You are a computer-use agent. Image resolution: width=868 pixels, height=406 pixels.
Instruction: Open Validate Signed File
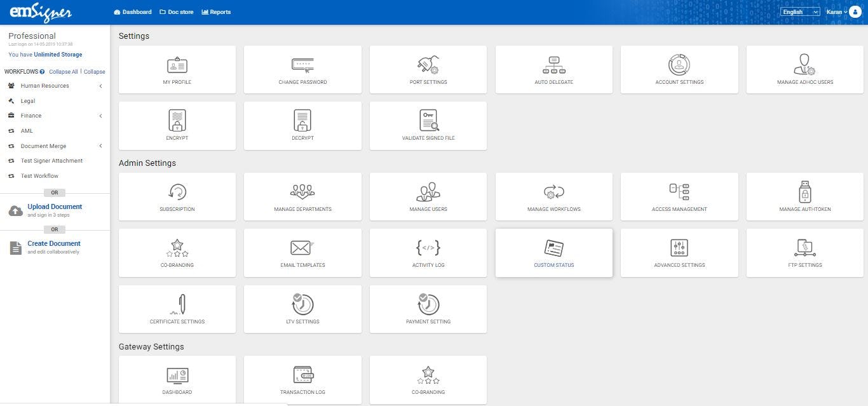click(x=428, y=125)
